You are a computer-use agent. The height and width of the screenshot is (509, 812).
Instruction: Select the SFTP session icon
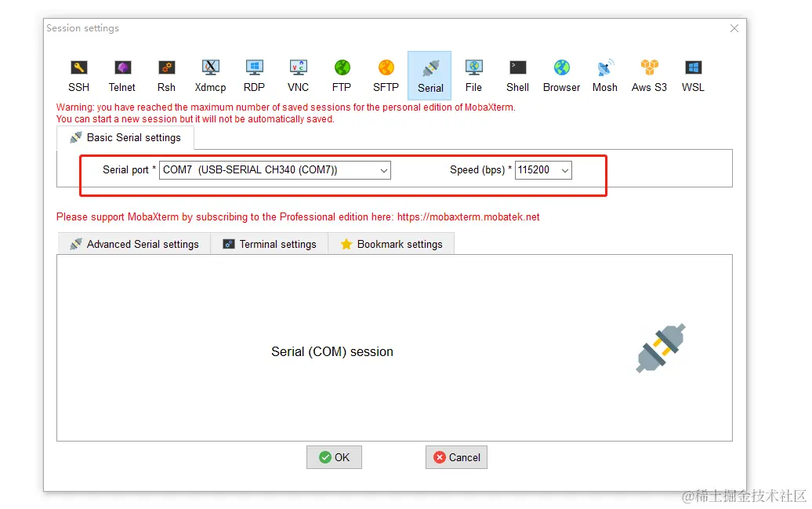(386, 75)
